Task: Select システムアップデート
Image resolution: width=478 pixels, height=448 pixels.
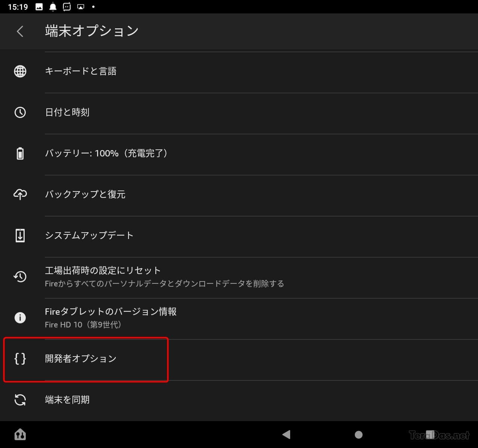Action: coord(239,236)
